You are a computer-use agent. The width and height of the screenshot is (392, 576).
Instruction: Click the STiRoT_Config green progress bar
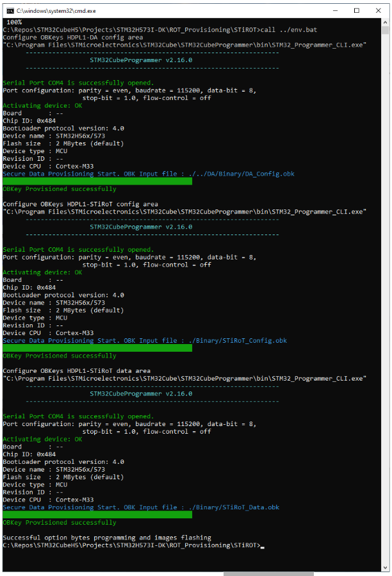(x=96, y=348)
